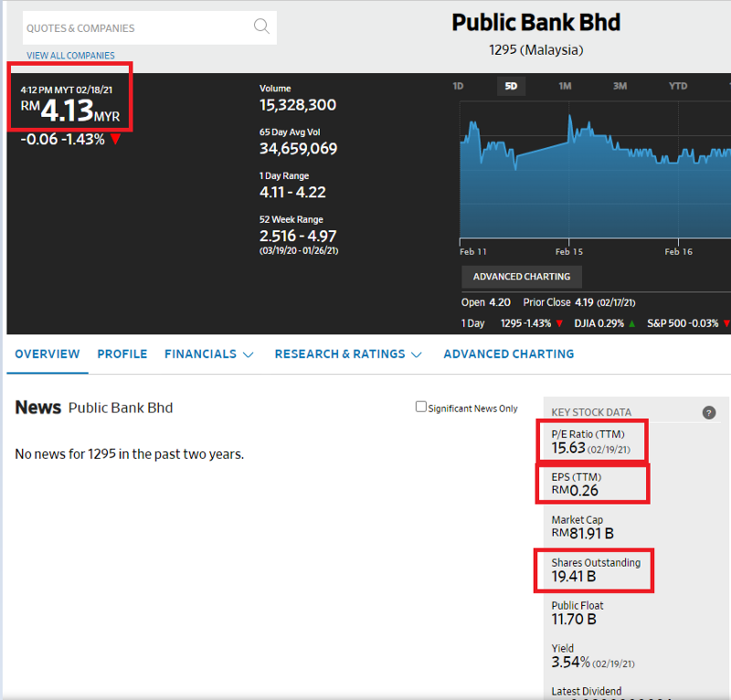Open the Profile tab

point(122,354)
